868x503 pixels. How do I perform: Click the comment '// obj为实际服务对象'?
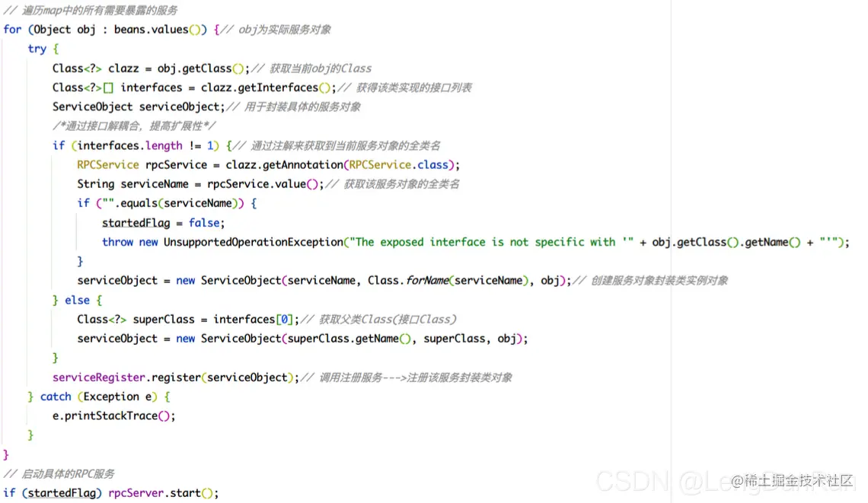point(275,30)
